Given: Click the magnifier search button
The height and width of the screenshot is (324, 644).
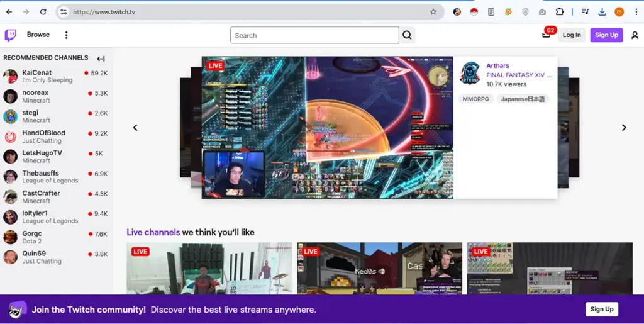Looking at the screenshot, I should pos(407,35).
